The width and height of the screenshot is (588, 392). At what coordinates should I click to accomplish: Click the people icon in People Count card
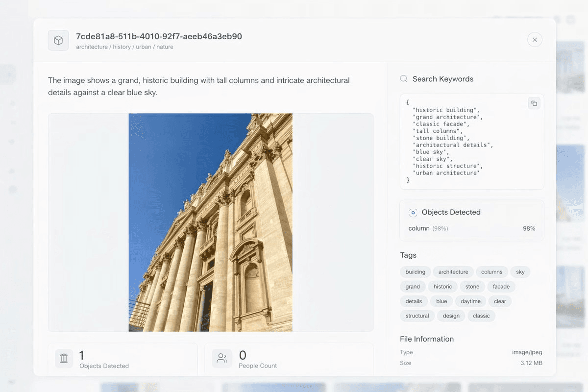(x=222, y=359)
